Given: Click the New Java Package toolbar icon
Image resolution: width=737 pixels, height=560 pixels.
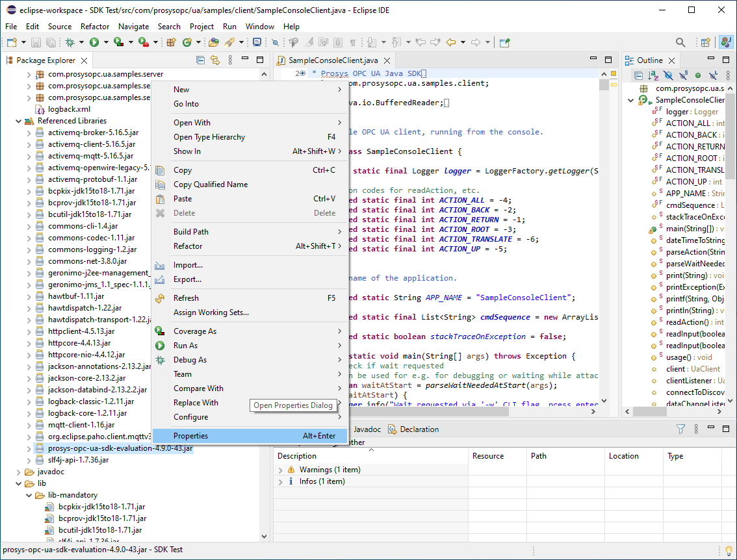Looking at the screenshot, I should (172, 42).
